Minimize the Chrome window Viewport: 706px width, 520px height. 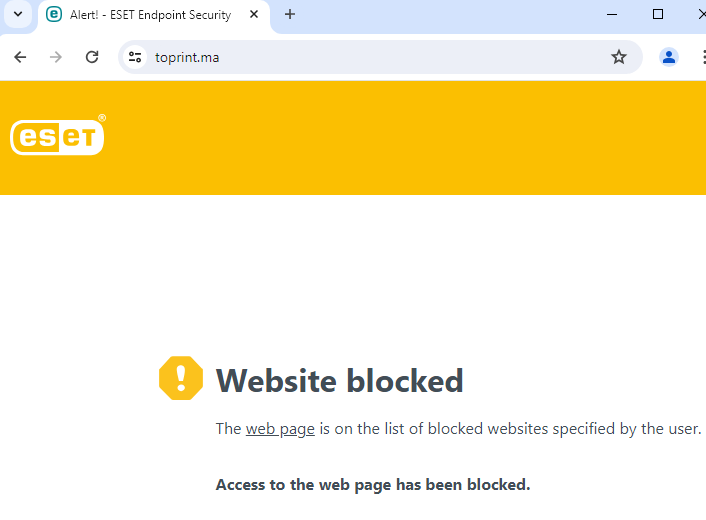(x=612, y=14)
